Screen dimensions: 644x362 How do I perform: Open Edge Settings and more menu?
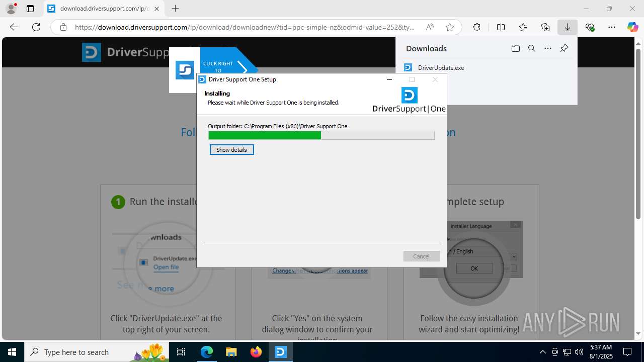pos(612,27)
